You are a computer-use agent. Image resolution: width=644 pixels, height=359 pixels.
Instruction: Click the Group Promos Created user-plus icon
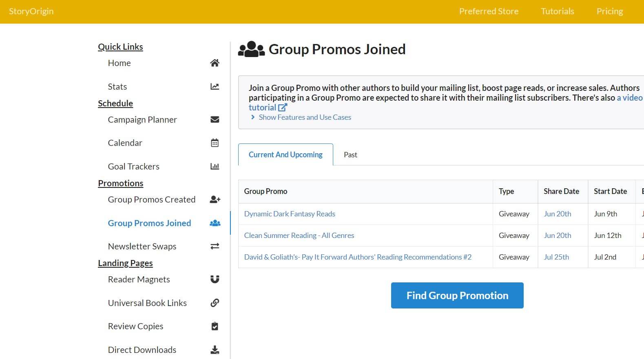(x=215, y=199)
